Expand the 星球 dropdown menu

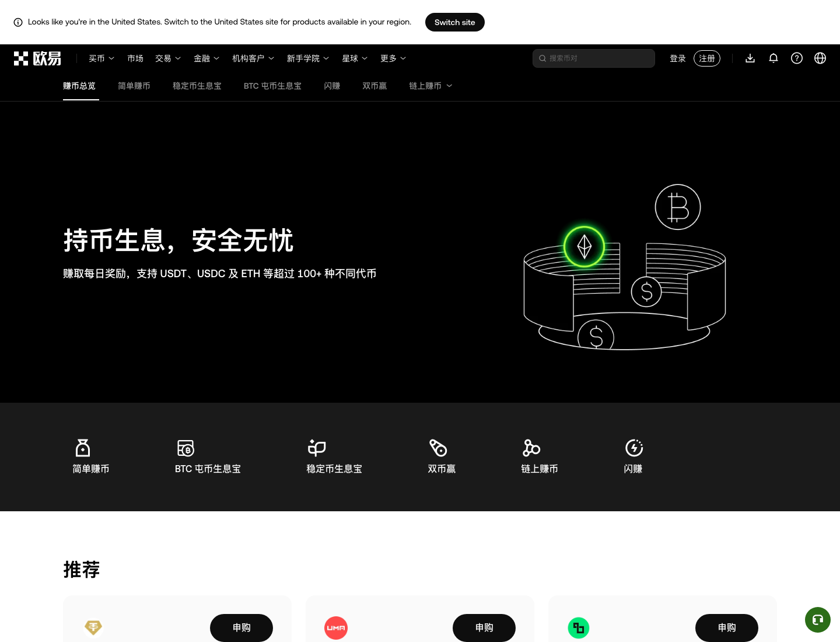[x=355, y=58]
